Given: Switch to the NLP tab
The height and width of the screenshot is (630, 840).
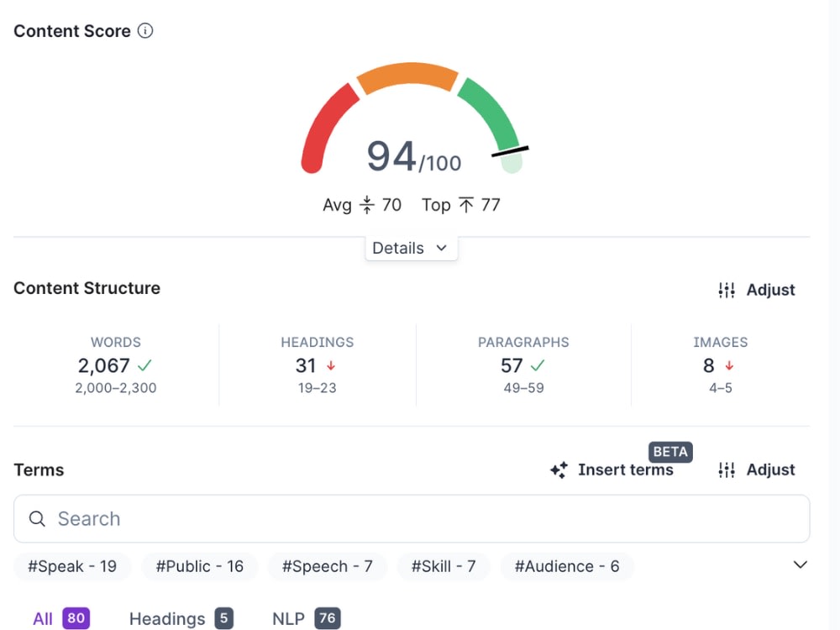Looking at the screenshot, I should pos(306,619).
